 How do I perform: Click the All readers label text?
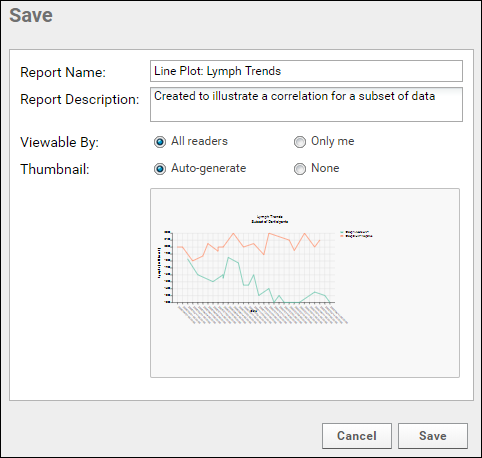pos(199,141)
